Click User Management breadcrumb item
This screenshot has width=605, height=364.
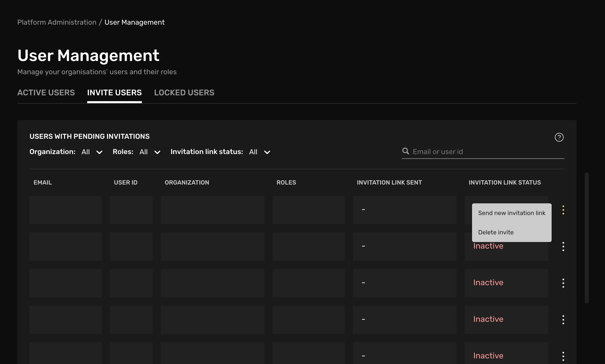pyautogui.click(x=134, y=22)
